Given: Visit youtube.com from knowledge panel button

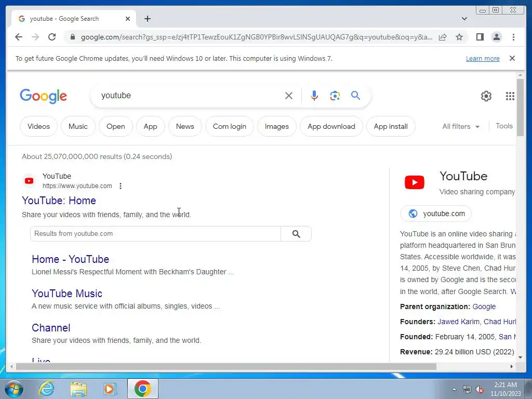Looking at the screenshot, I should pos(436,214).
